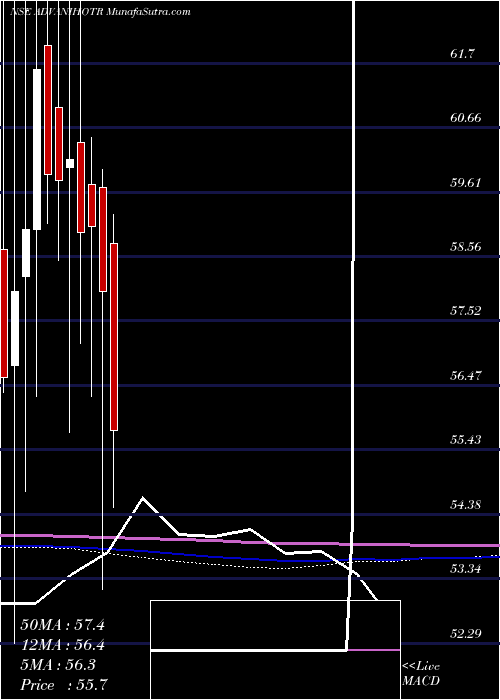The width and height of the screenshot is (500, 700).
Task: Click the 61.7 price axis label
Action: (463, 54)
